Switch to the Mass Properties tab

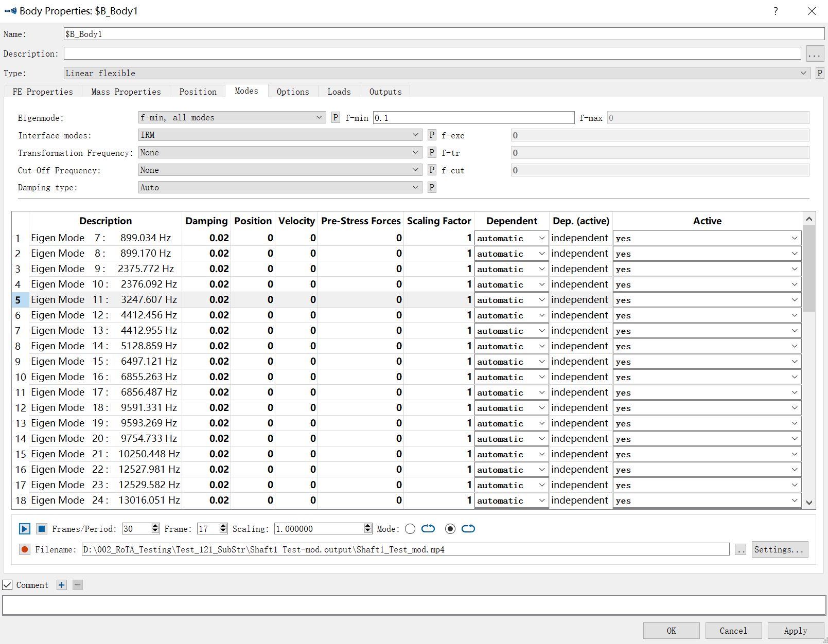[126, 92]
